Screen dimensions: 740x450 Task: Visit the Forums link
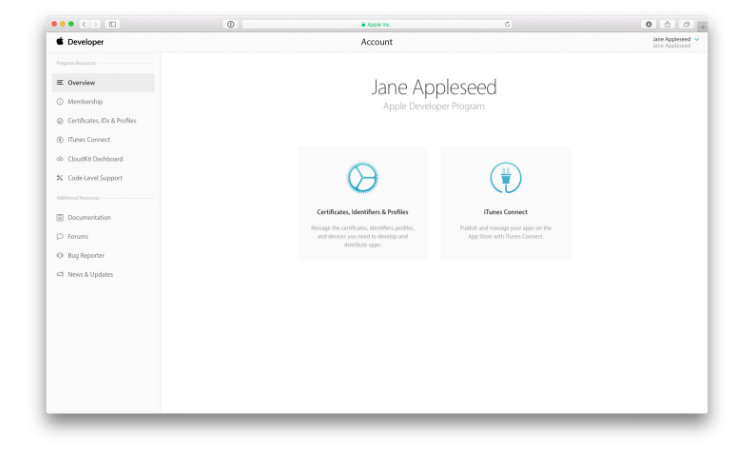(x=78, y=236)
